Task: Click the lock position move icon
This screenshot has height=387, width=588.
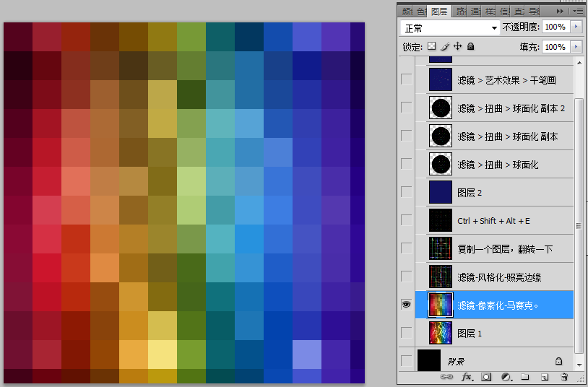Action: coord(457,47)
